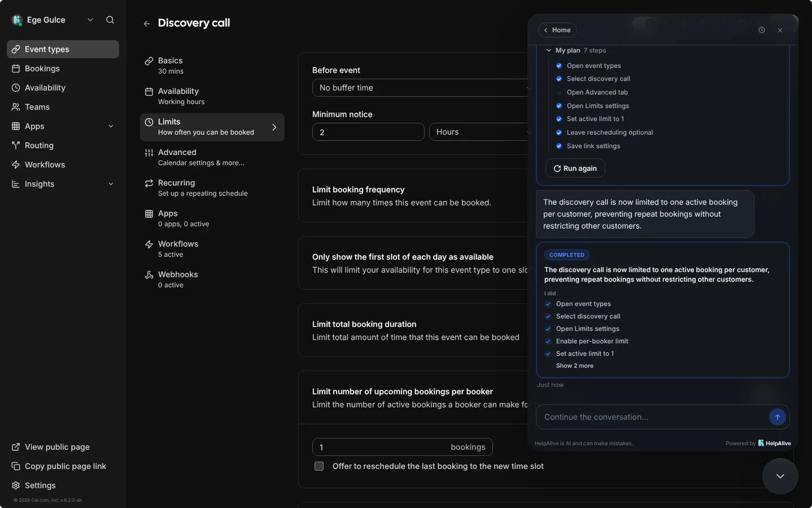Select the Apps 0 active tab
This screenshot has height=508, width=812.
coord(212,218)
